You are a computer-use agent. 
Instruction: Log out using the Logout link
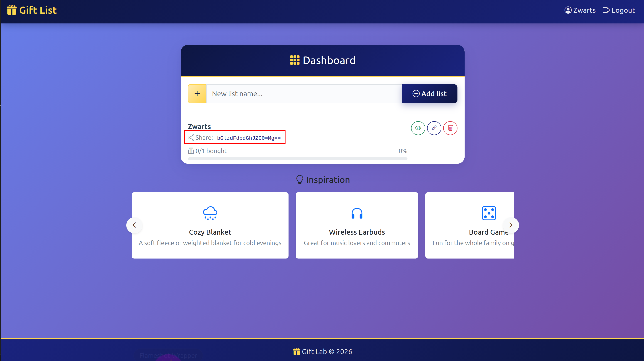tap(619, 10)
